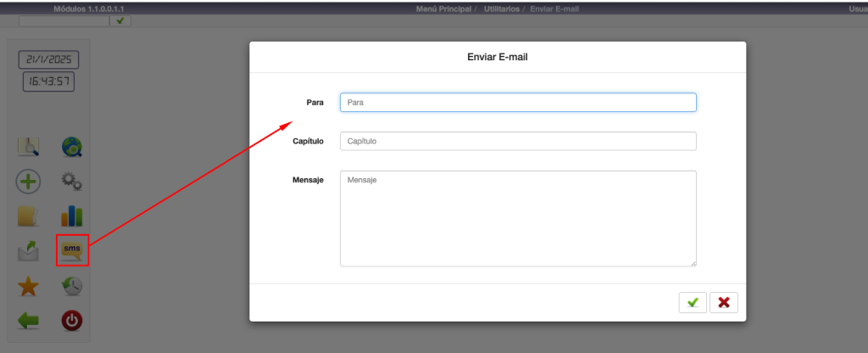Viewport: 868px width, 353px height.
Task: Open the yellow notes folder icon
Action: coord(29,216)
